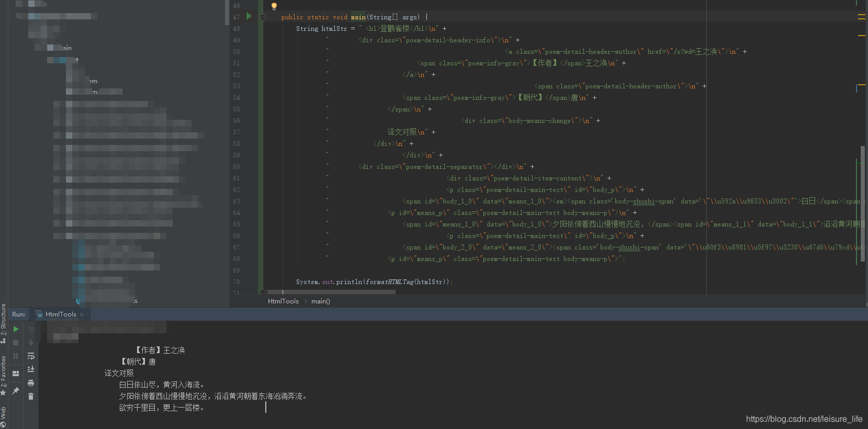Close the HtmlTools run tab
Viewport: 868px width, 429px height.
82,314
